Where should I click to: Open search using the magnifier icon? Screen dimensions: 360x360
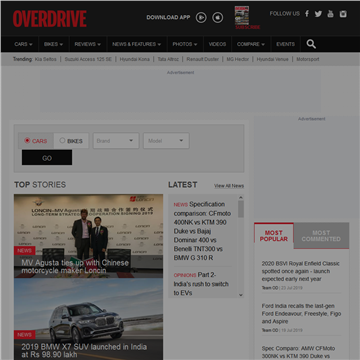coord(311,44)
